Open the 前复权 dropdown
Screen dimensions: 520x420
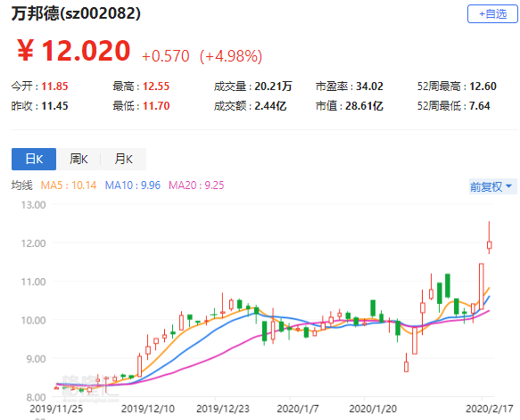493,186
